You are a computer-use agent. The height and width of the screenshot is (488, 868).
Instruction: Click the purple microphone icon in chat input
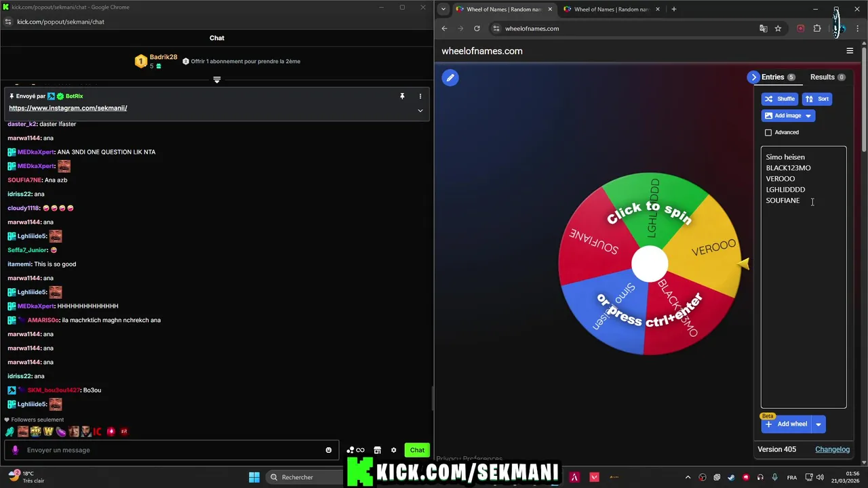pyautogui.click(x=16, y=450)
